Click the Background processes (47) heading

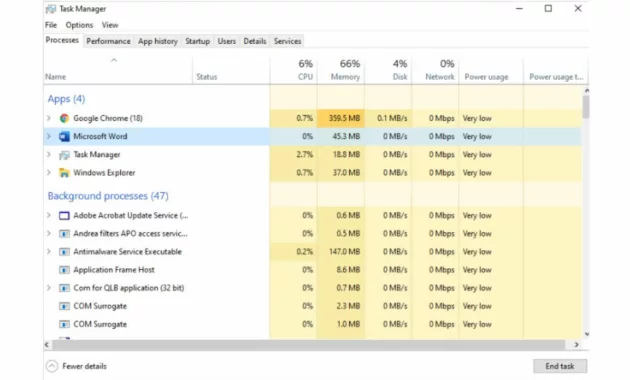click(x=108, y=196)
